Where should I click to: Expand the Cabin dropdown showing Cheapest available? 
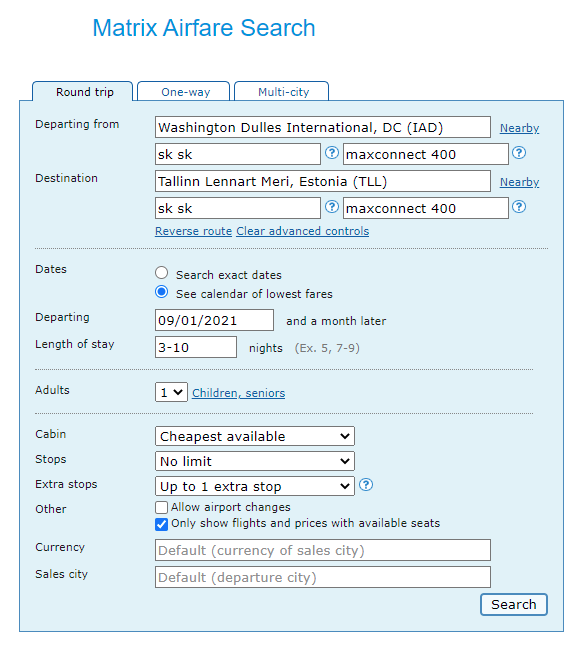click(x=255, y=436)
